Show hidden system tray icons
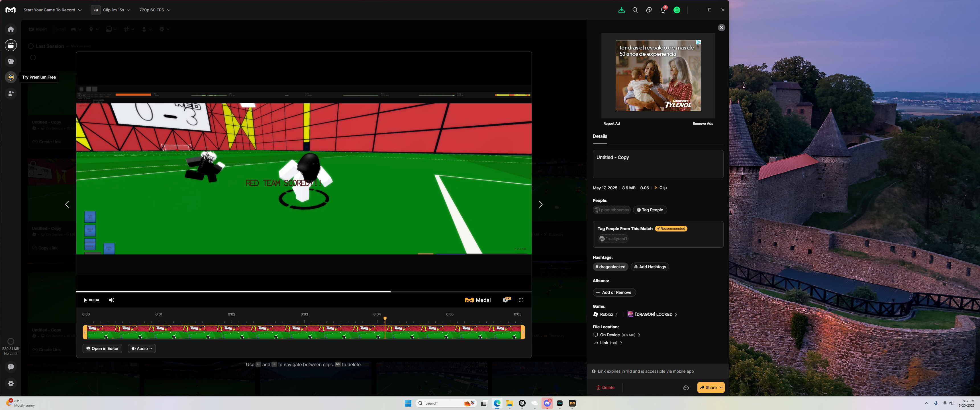The width and height of the screenshot is (980, 410). tap(926, 403)
